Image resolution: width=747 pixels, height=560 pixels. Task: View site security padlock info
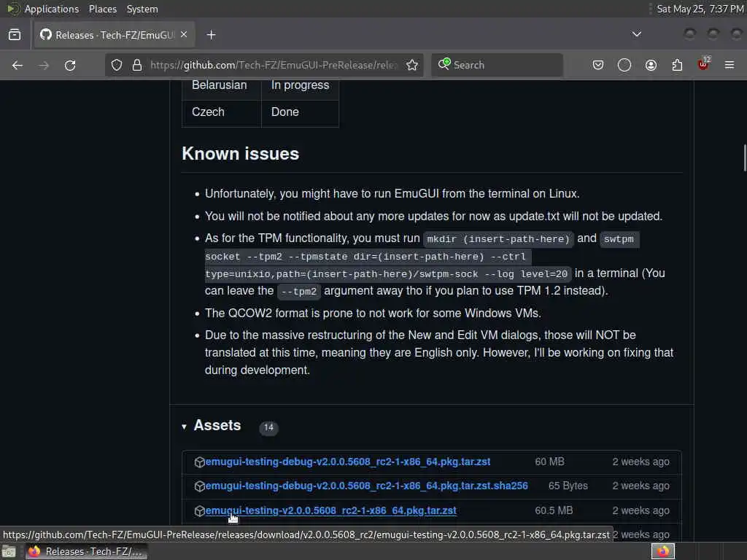[137, 65]
